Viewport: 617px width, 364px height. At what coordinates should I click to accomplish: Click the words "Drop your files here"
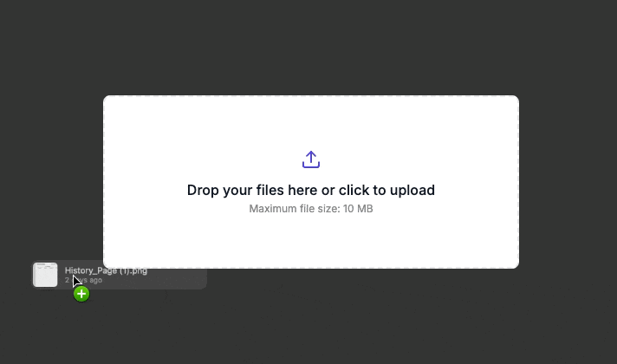(x=252, y=190)
